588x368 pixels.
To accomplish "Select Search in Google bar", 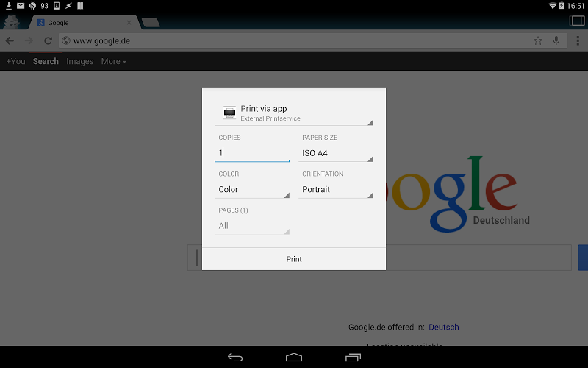I will point(46,61).
